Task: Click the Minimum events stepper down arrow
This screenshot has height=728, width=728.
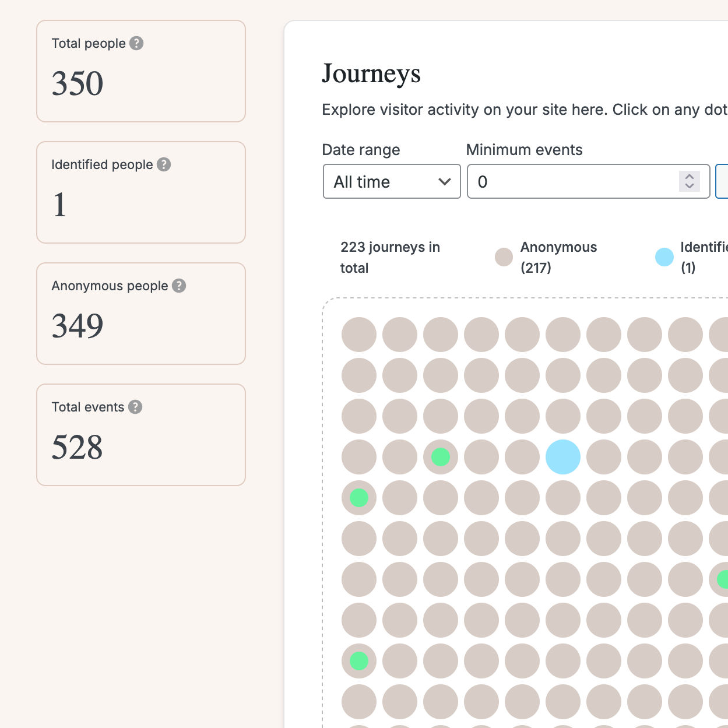Action: (690, 187)
